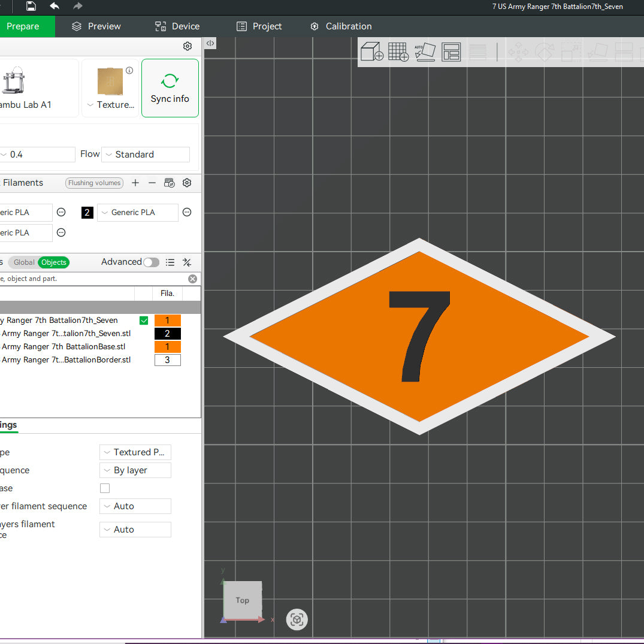Screen dimensions: 644x644
Task: Switch to the Preview tab
Action: [96, 26]
